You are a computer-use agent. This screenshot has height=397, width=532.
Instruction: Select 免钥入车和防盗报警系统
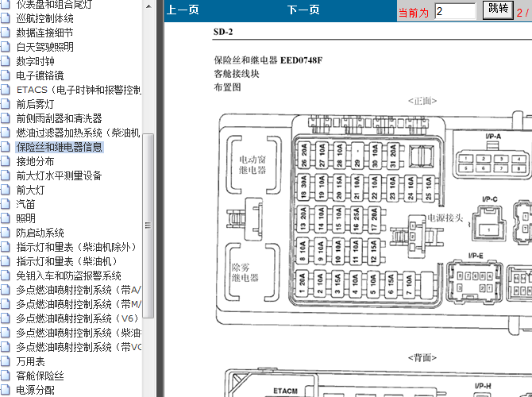tap(68, 276)
